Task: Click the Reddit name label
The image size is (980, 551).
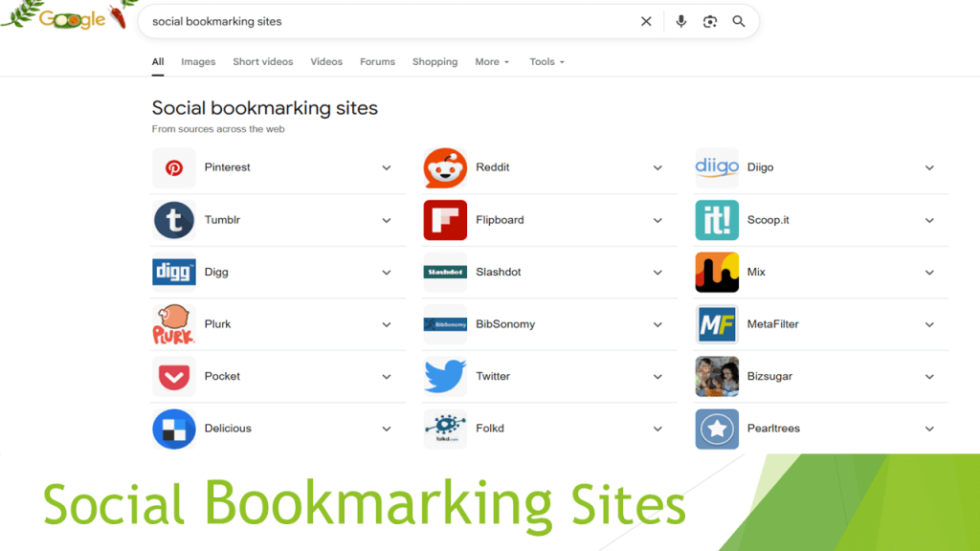Action: [x=493, y=167]
